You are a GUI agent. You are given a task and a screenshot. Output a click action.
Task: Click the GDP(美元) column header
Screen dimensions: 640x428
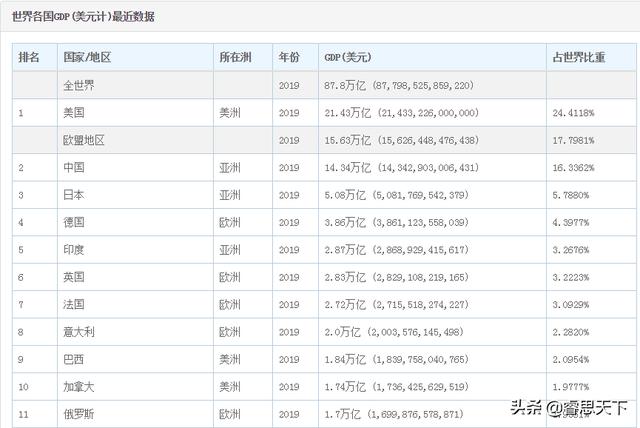tap(348, 58)
